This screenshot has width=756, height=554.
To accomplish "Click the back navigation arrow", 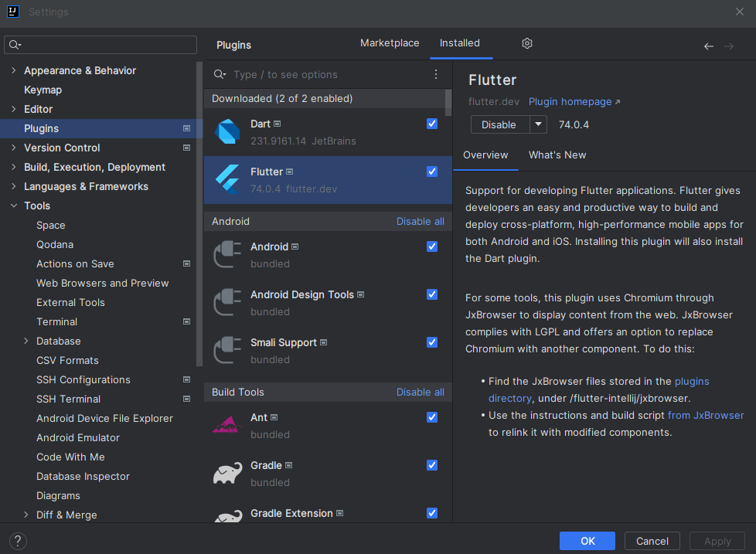I will point(708,46).
